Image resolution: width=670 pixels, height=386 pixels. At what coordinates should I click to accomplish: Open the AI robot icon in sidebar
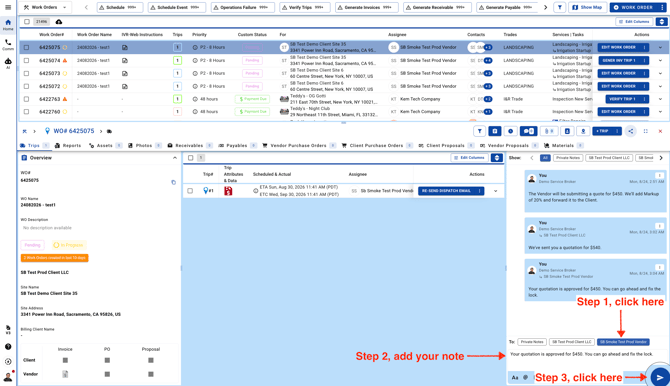pyautogui.click(x=8, y=63)
